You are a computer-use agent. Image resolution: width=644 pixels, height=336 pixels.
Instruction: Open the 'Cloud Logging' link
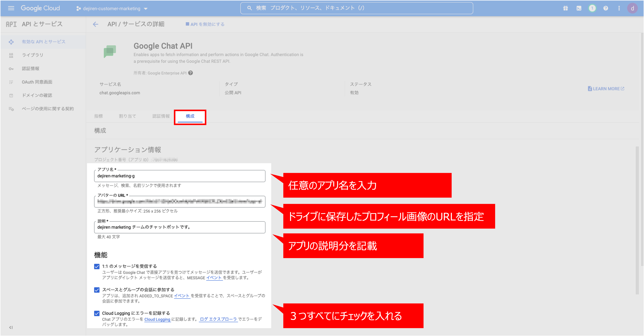pyautogui.click(x=158, y=320)
